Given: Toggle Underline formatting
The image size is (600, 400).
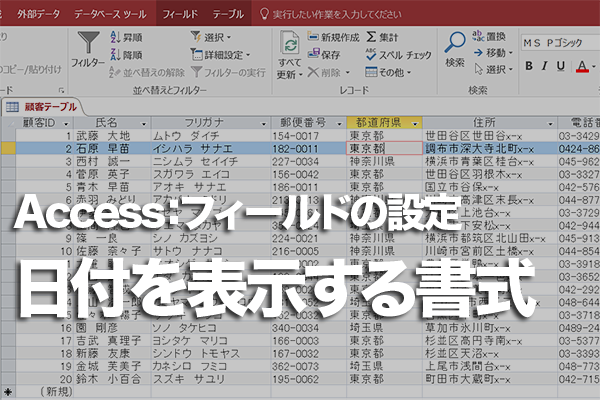Looking at the screenshot, I should [561, 66].
